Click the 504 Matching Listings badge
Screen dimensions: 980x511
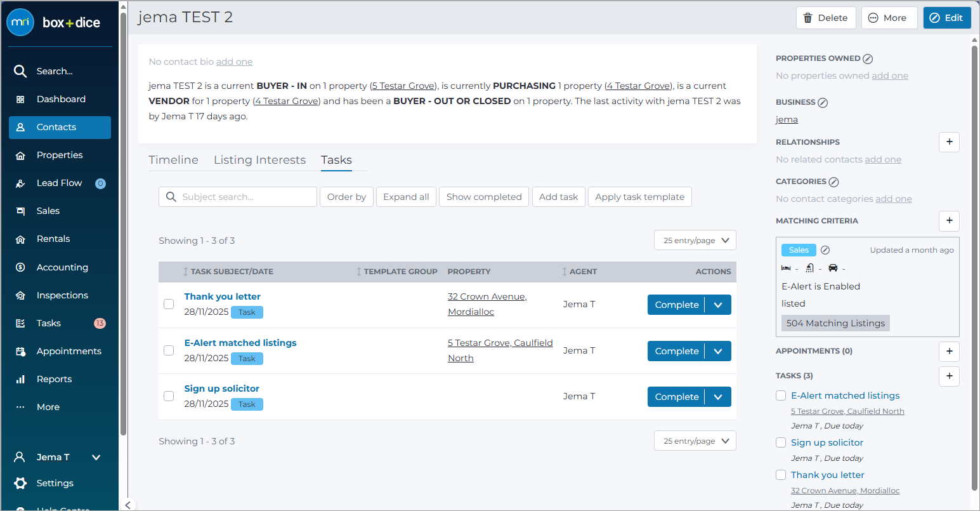(x=835, y=323)
